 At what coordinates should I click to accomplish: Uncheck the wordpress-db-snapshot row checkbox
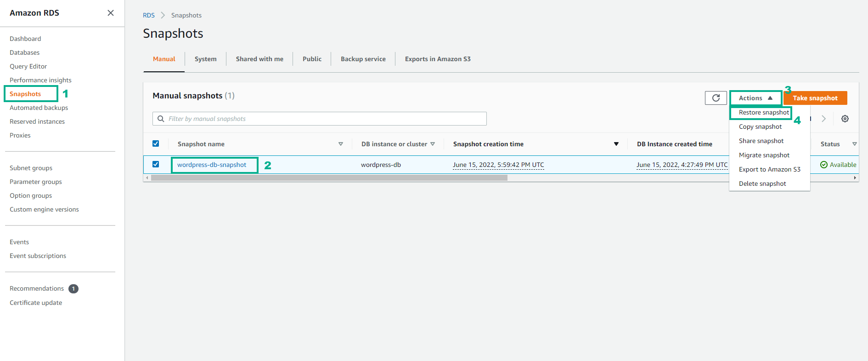tap(156, 164)
